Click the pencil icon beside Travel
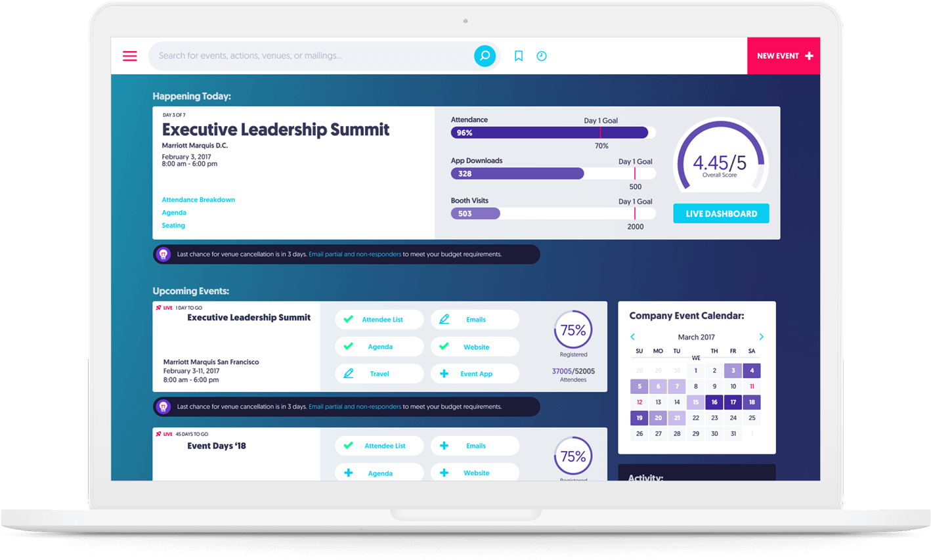 [x=349, y=374]
